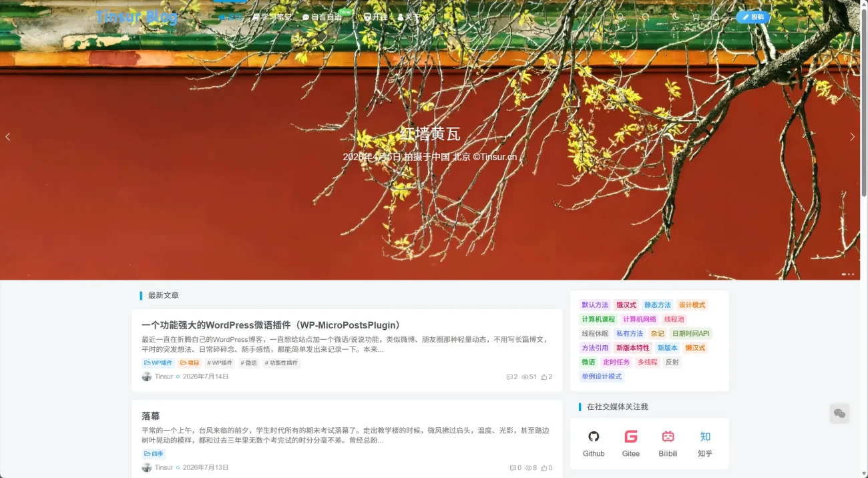This screenshot has height=478, width=868.
Task: Show next slide with right carousel arrow
Action: click(852, 137)
